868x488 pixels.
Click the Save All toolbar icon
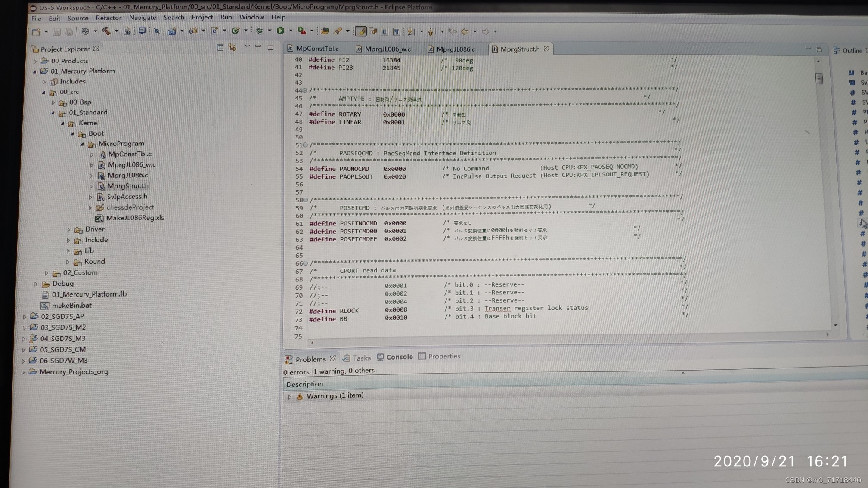coord(68,31)
